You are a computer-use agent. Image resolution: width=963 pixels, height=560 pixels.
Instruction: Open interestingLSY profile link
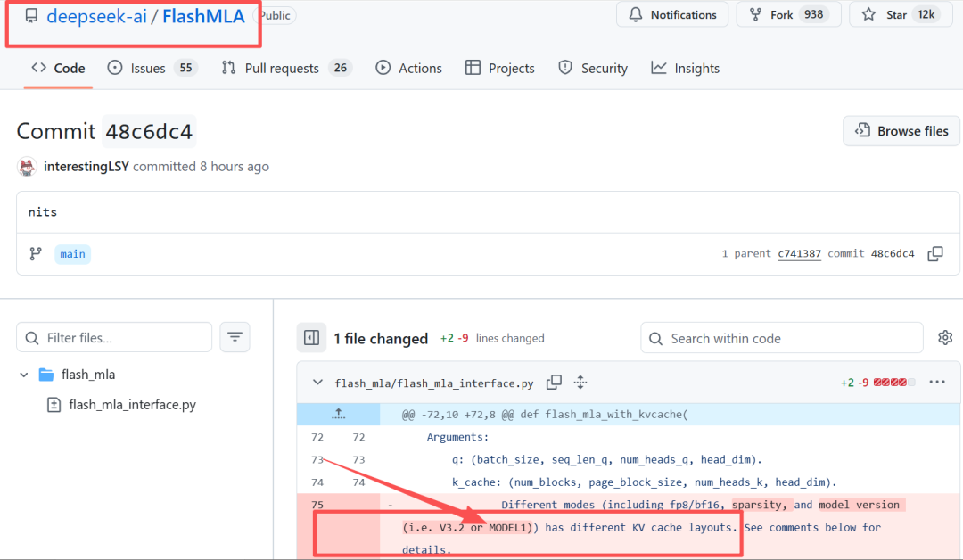(86, 167)
